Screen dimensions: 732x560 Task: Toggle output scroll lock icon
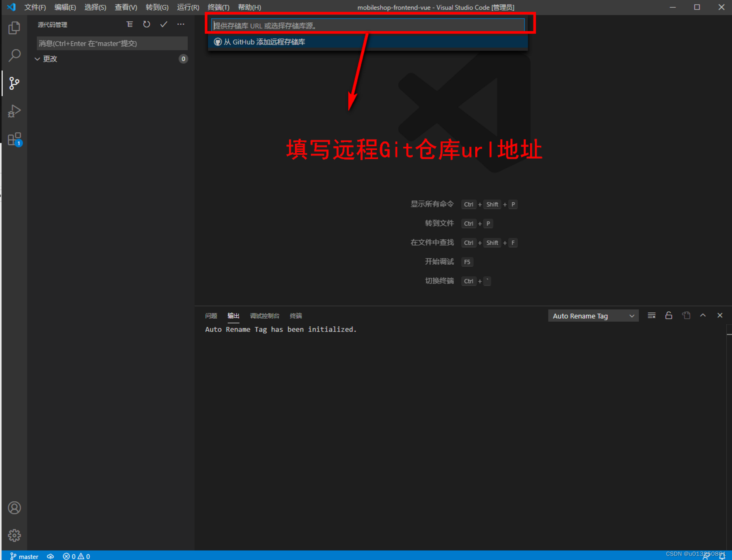point(668,315)
